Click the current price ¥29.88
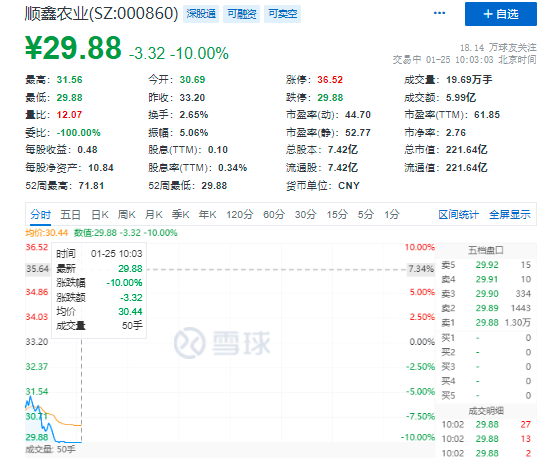Screen dimensions: 560x458 pos(73,48)
